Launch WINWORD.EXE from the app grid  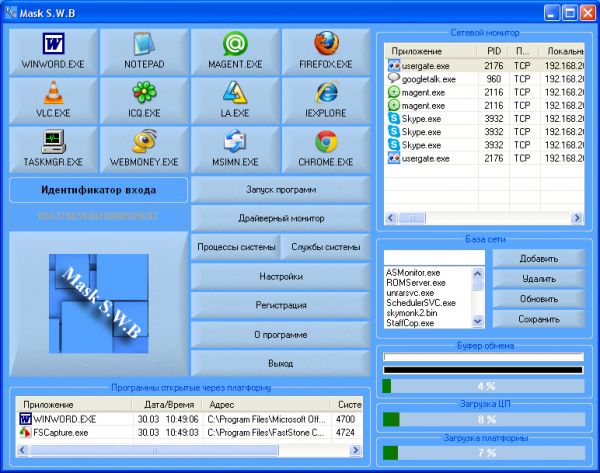pos(52,52)
